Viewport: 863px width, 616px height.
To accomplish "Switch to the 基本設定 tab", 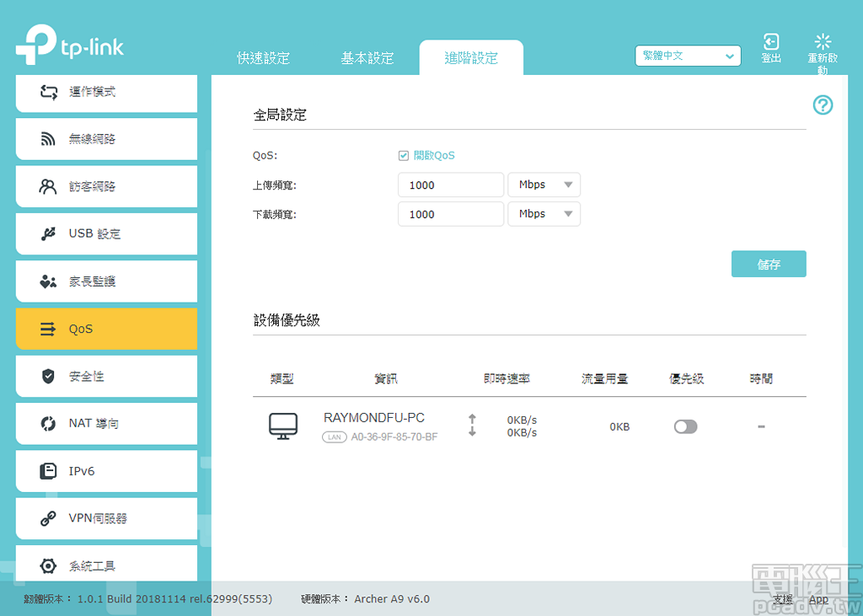I will coord(367,58).
